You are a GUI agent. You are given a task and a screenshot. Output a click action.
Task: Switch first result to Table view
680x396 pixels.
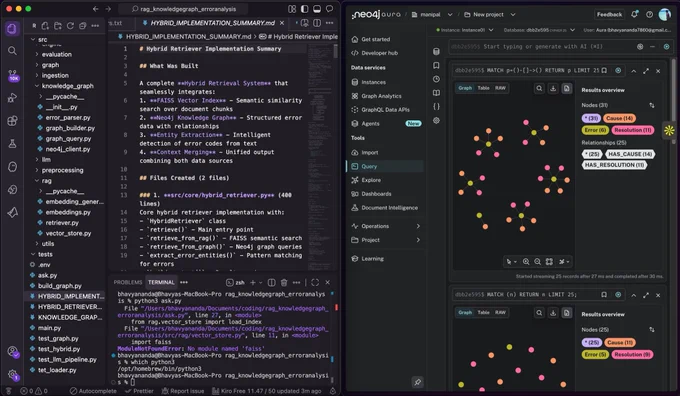pyautogui.click(x=483, y=88)
